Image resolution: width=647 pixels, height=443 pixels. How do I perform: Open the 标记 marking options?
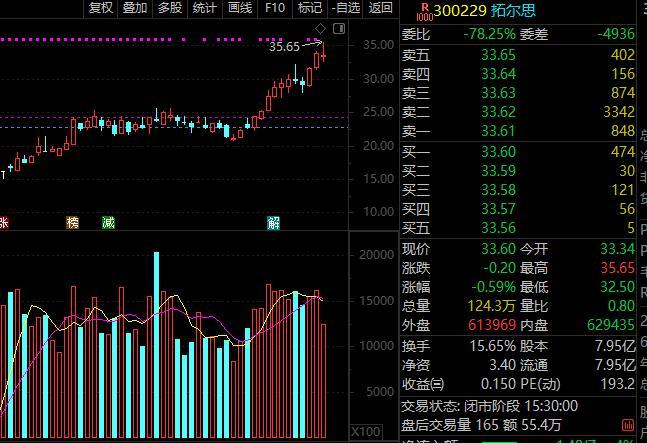coord(310,8)
